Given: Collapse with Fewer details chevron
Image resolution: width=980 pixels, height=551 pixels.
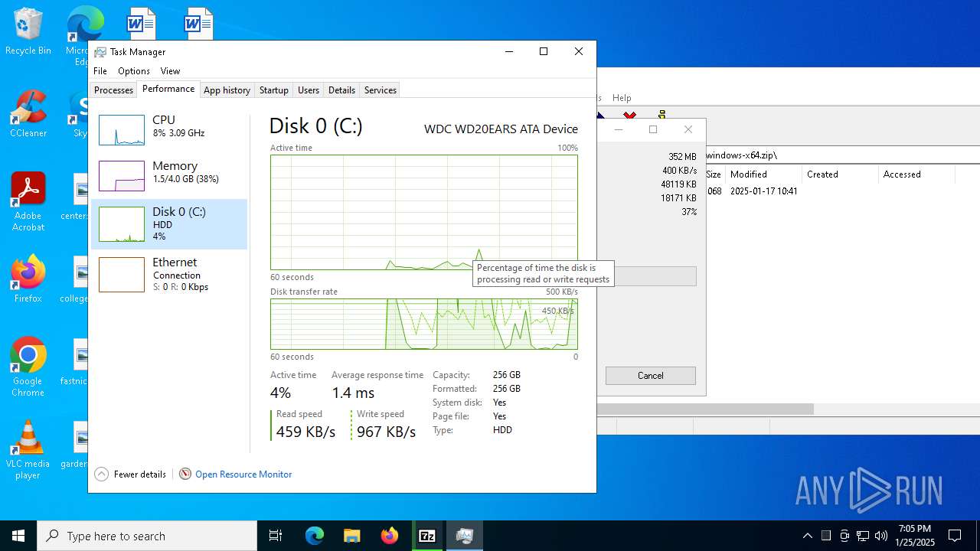Looking at the screenshot, I should tap(101, 474).
